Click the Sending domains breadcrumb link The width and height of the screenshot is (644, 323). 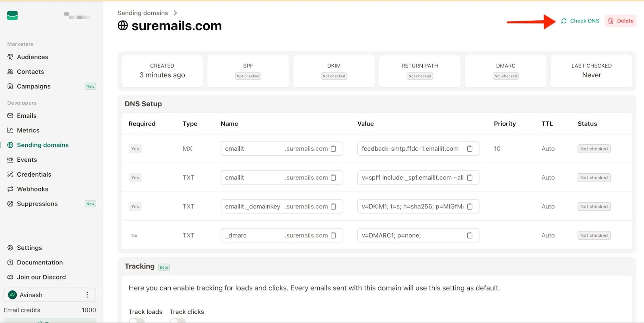(142, 13)
